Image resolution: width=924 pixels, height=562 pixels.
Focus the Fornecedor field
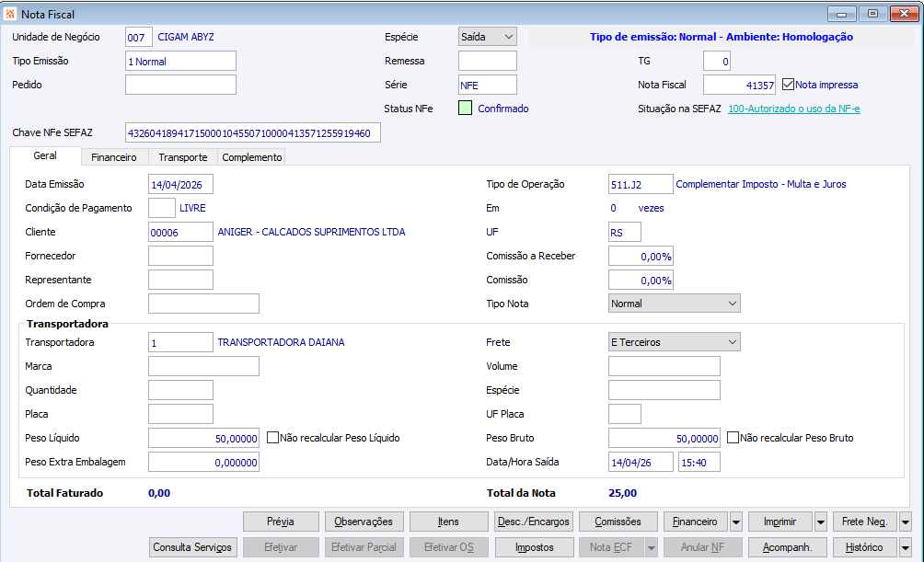click(180, 256)
